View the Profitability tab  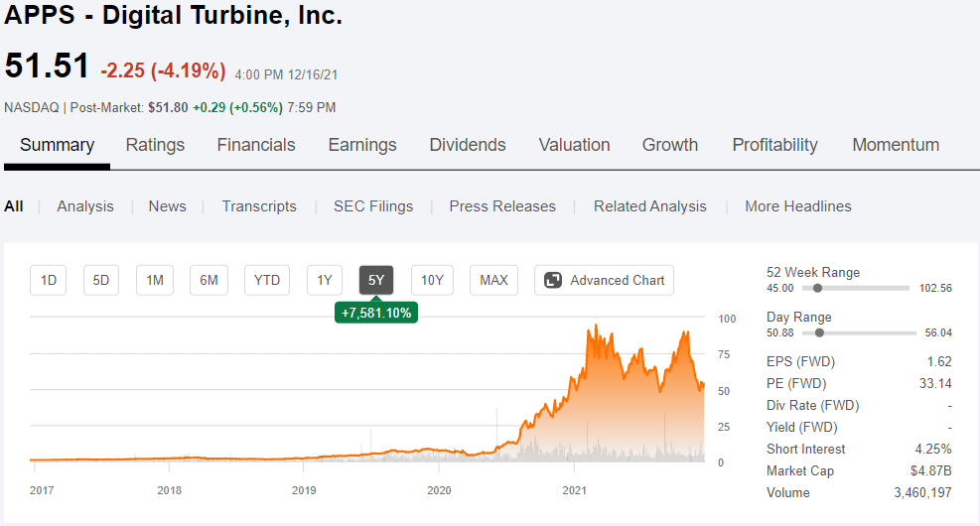point(775,145)
